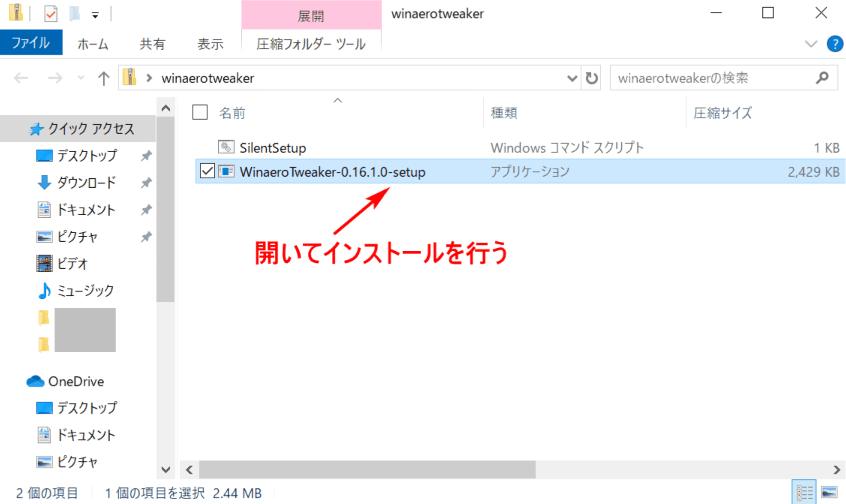Unpin ピクチャ using its pin icon
Image resolution: width=846 pixels, height=504 pixels.
[x=146, y=237]
